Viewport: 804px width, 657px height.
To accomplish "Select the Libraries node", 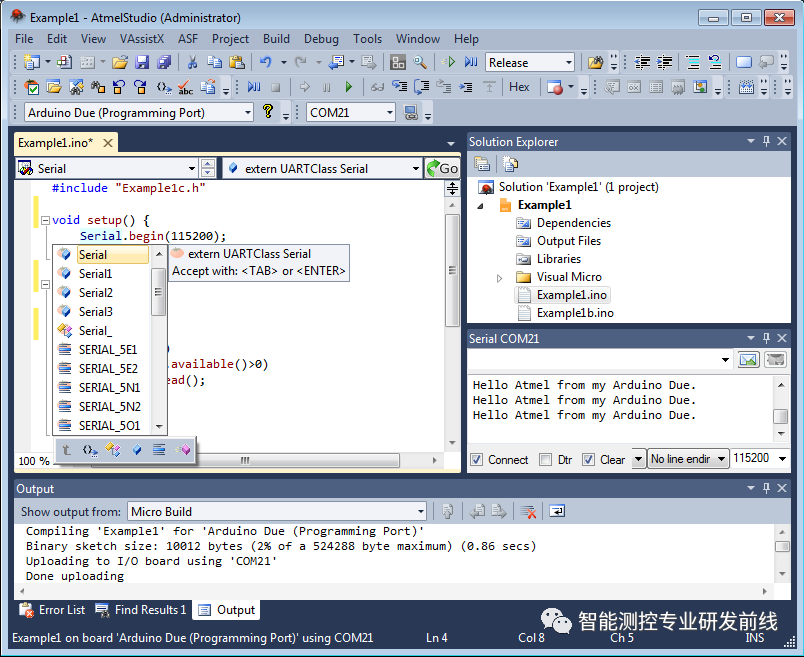I will (558, 259).
